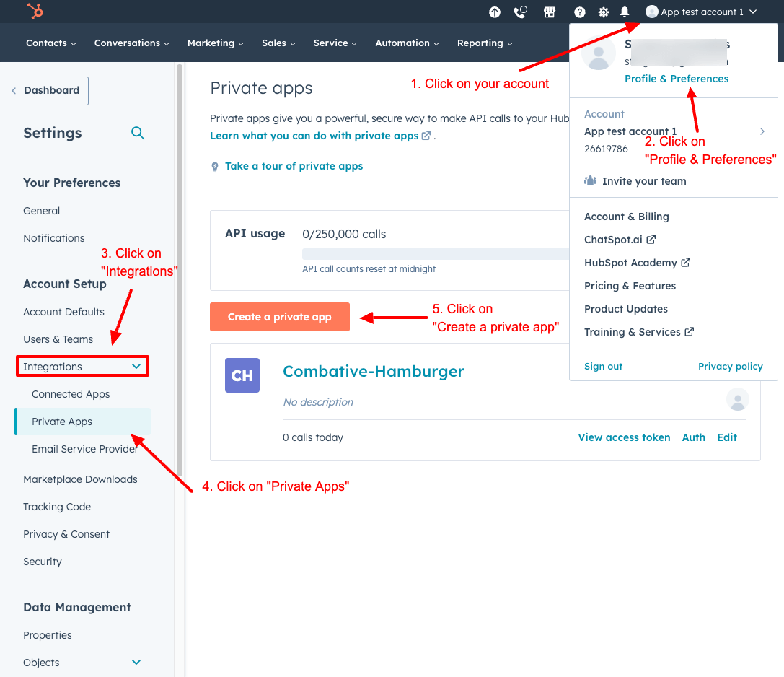Open Account Defaults settings

tap(63, 312)
